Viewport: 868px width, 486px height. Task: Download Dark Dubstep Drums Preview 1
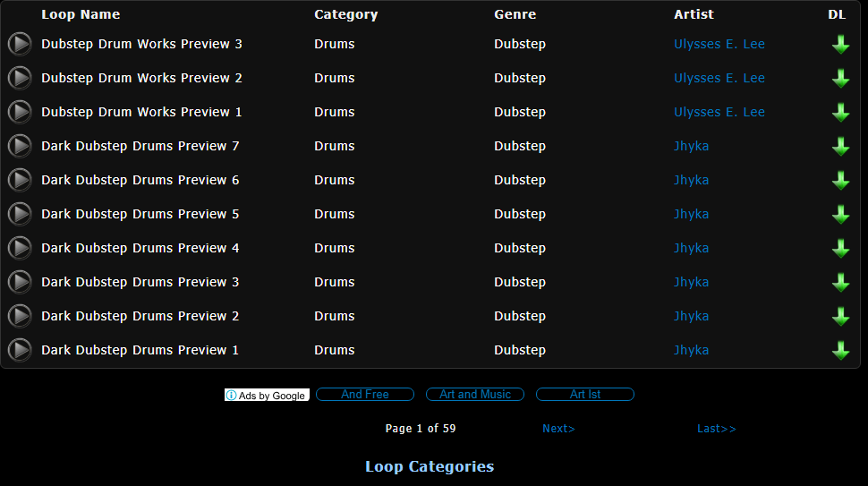[840, 351]
